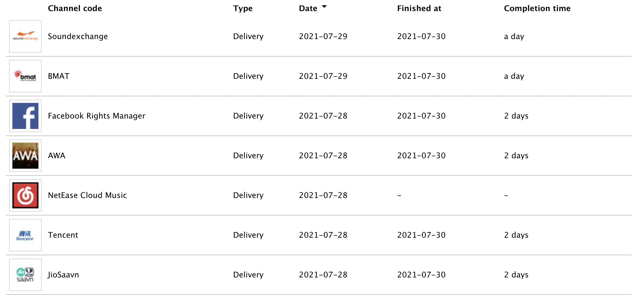Sort by Channel code column header
The height and width of the screenshot is (295, 644).
tap(75, 8)
